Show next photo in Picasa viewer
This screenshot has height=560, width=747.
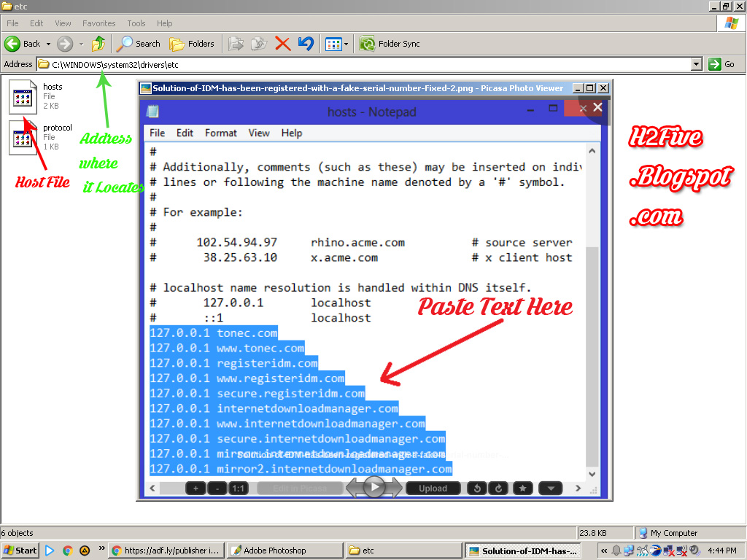point(395,488)
